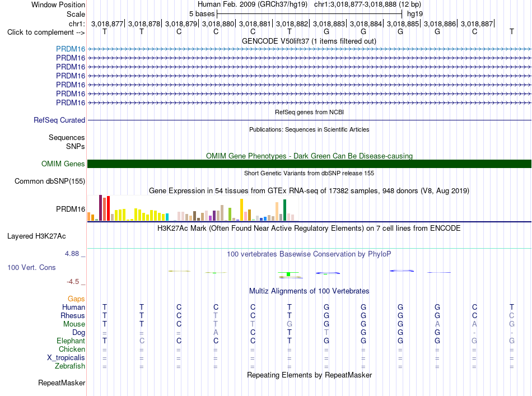Select the "Mouse" alignment row label
532x396 pixels.
tap(74, 324)
